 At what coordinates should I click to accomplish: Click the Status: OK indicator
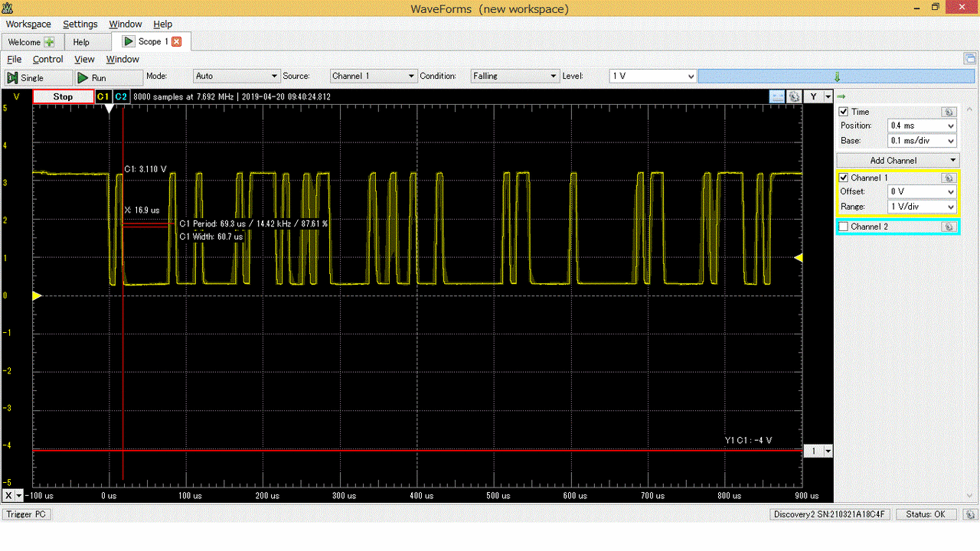coord(926,514)
